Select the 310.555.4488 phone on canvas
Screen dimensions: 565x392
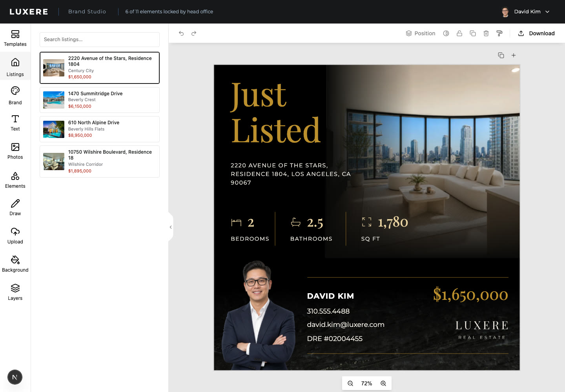(328, 311)
